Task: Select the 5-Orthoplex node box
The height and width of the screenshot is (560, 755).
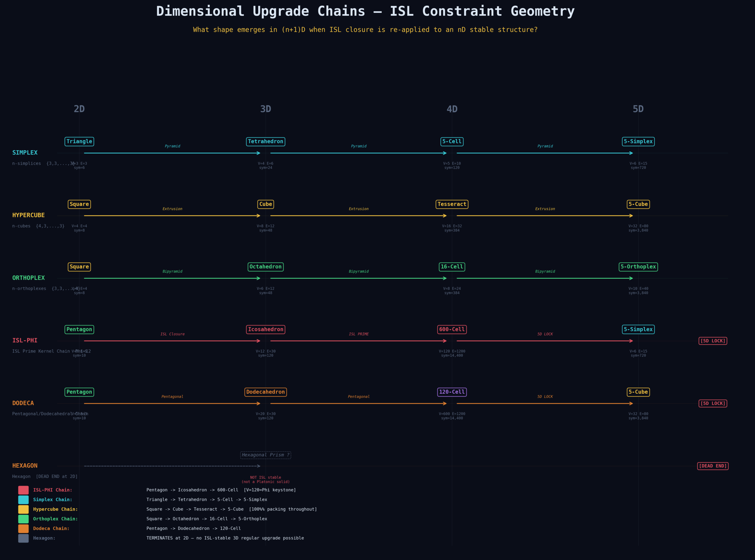Action: coord(639,267)
